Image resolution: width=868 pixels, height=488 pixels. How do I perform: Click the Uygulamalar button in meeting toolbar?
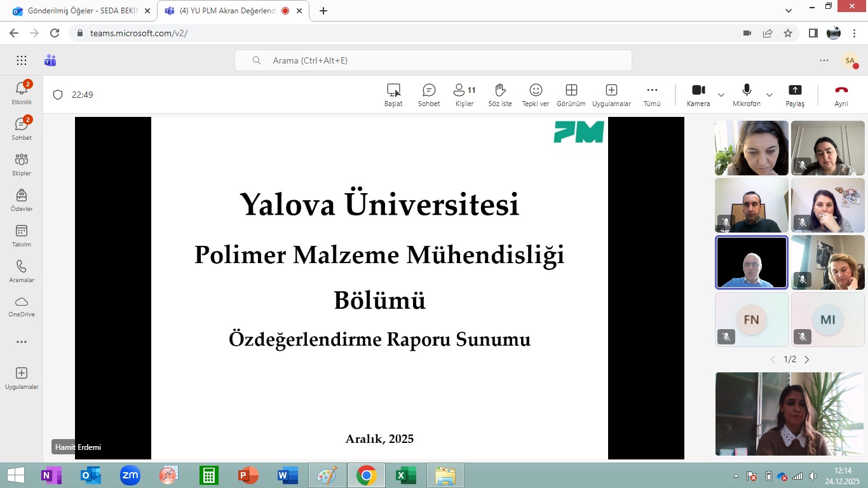pos(611,95)
